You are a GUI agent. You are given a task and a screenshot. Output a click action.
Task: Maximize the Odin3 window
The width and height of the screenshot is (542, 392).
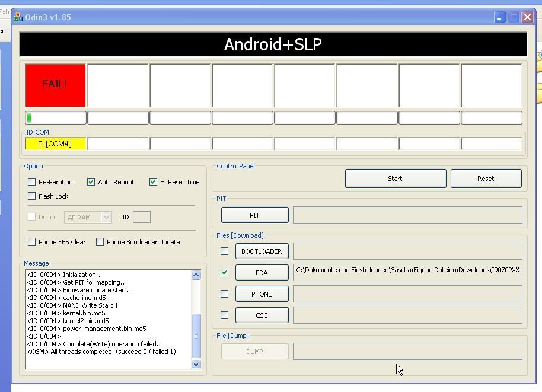(514, 17)
